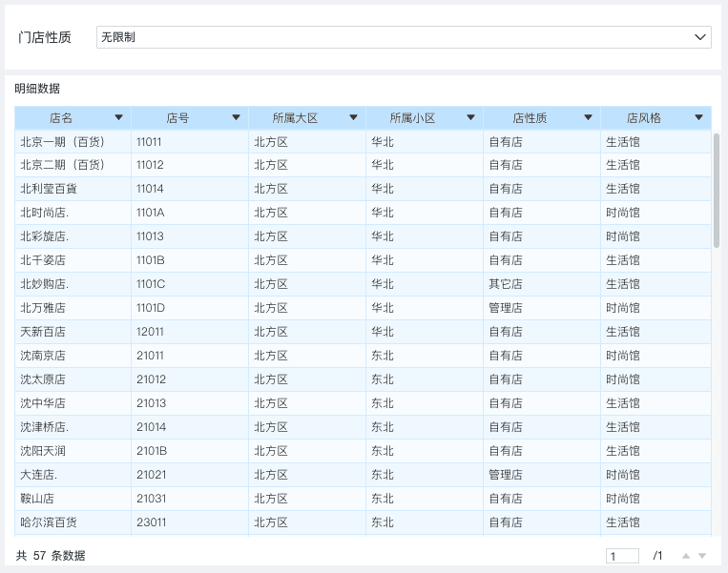Image resolution: width=728 pixels, height=573 pixels.
Task: Select the cell 沈中华店
Action: tap(73, 403)
